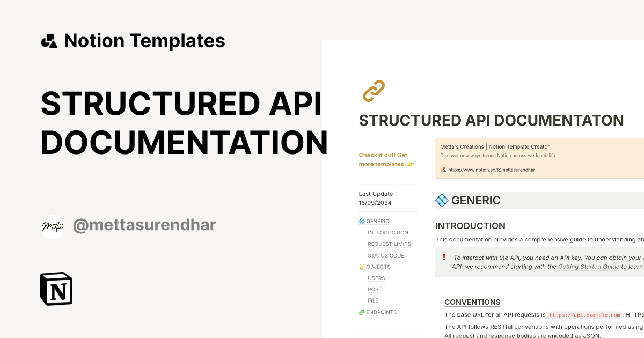The image size is (644, 338).
Task: Open the @mettasurendhar Notion profile URL
Action: [492, 170]
